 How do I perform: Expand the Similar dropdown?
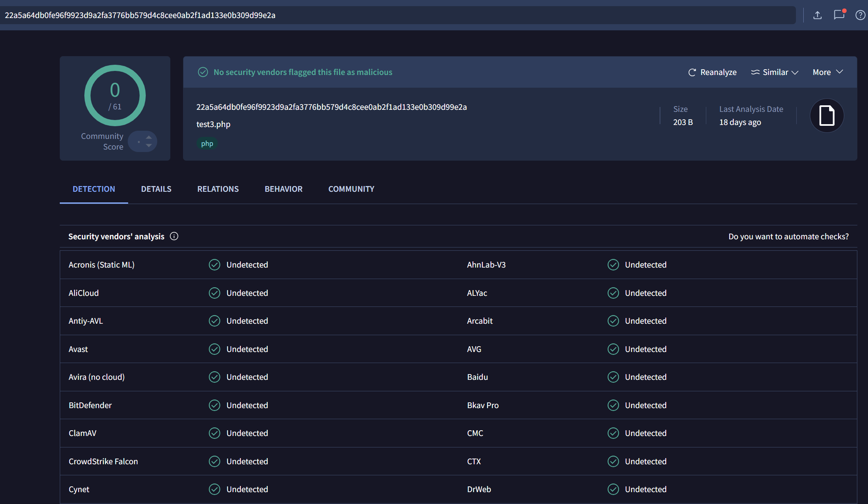[x=775, y=72]
